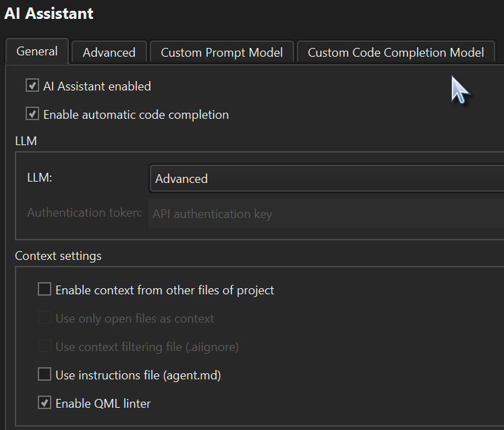
Task: Tick Use only open files as context
Action: click(x=45, y=318)
